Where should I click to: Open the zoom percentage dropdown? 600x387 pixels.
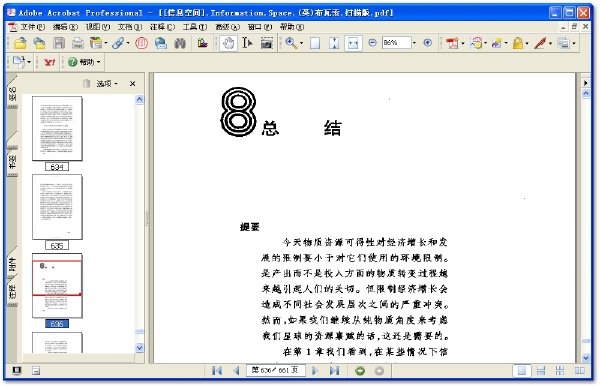414,43
